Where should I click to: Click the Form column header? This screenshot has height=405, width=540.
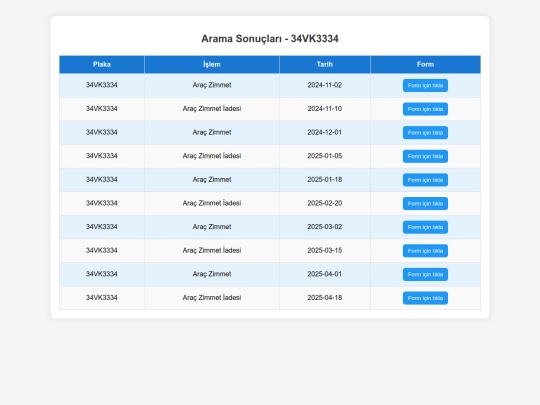[x=425, y=64]
